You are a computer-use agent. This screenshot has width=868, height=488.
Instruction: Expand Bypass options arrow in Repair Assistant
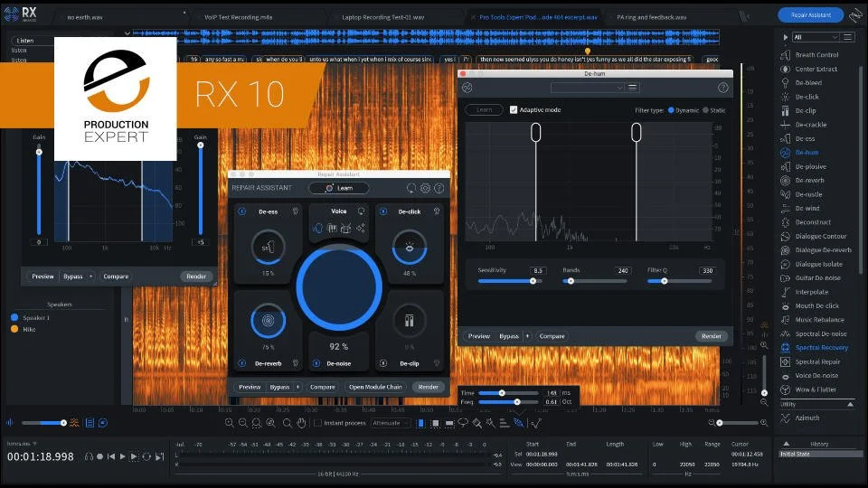pos(297,387)
